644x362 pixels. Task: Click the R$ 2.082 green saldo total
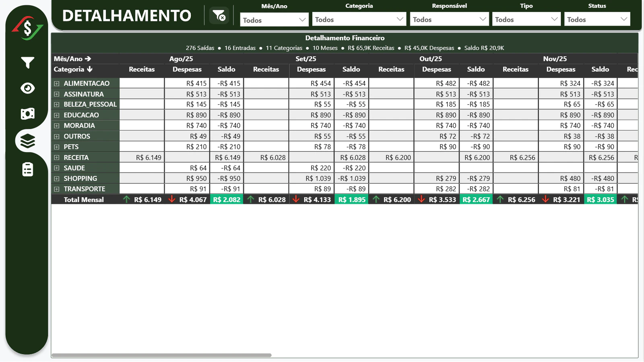click(x=227, y=200)
